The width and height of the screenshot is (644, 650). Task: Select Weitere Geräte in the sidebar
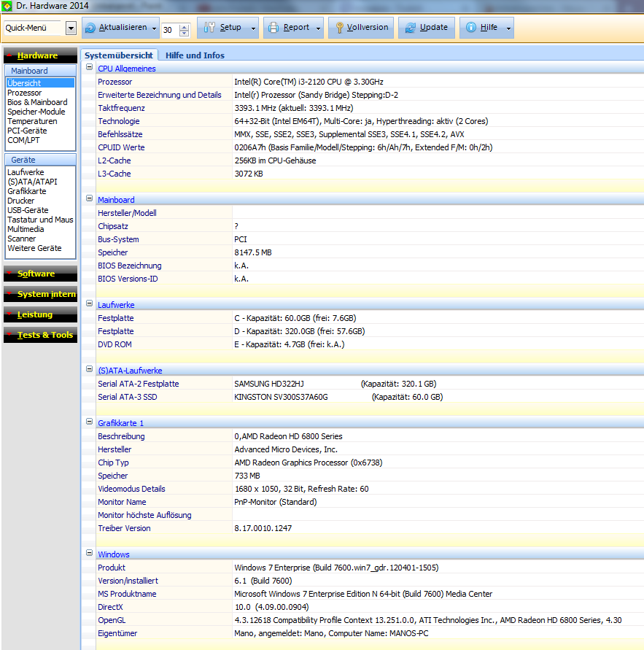pyautogui.click(x=34, y=248)
